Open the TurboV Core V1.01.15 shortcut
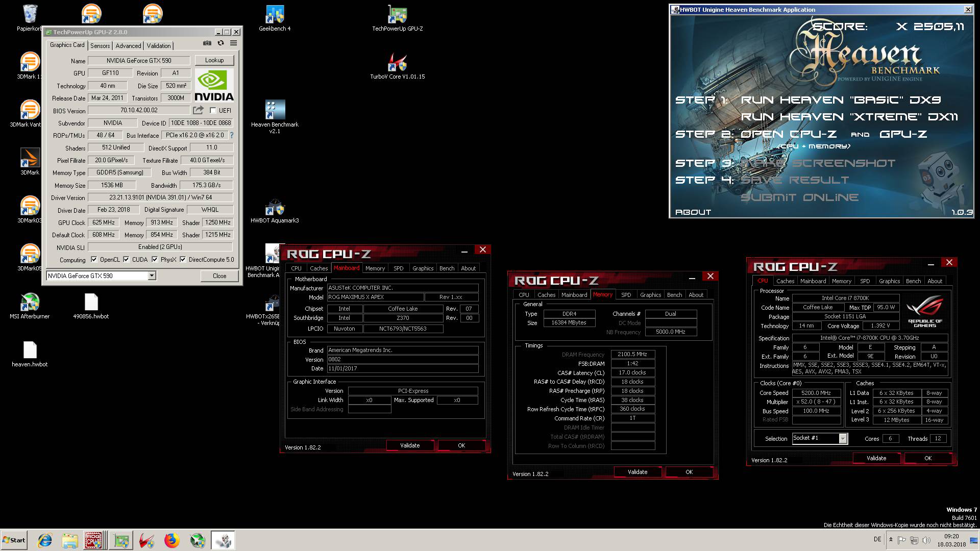Image resolution: width=980 pixels, height=551 pixels. [x=397, y=66]
